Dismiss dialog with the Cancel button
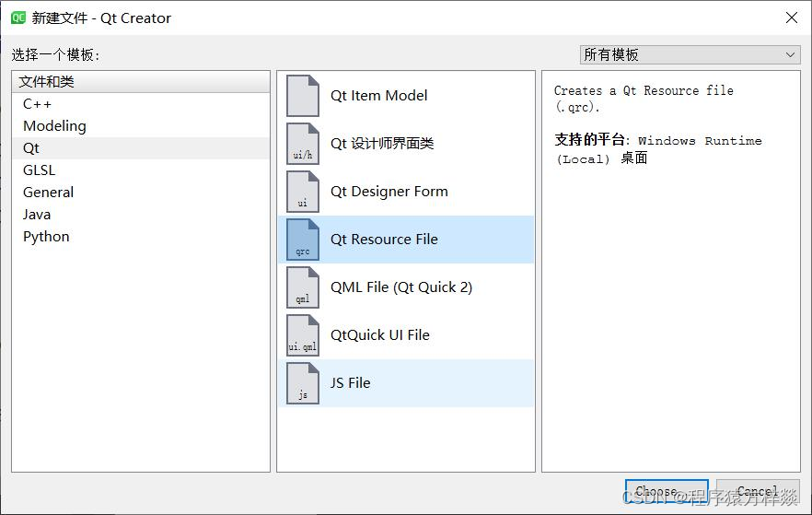Viewport: 812px width, 515px height. coord(759,491)
